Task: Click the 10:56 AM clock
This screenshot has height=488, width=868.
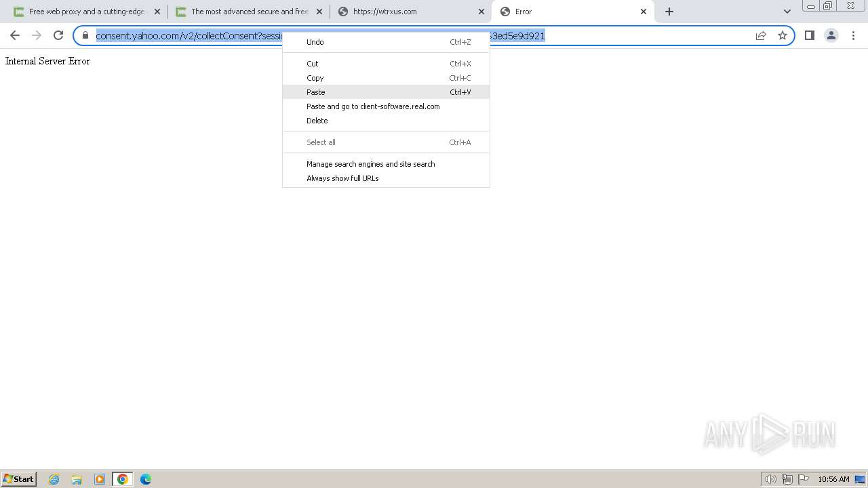Action: tap(833, 479)
